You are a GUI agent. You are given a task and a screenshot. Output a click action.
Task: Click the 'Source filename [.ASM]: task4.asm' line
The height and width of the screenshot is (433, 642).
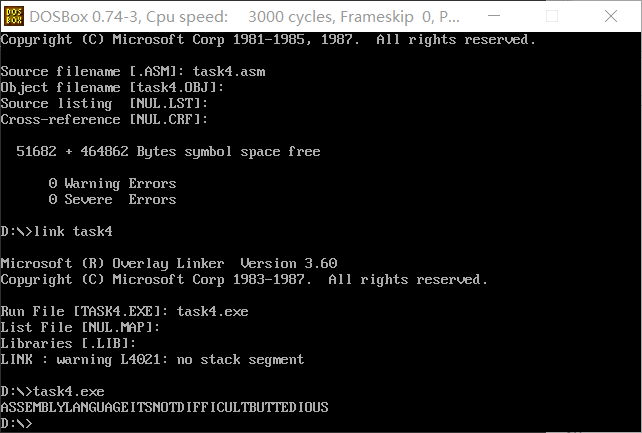133,72
